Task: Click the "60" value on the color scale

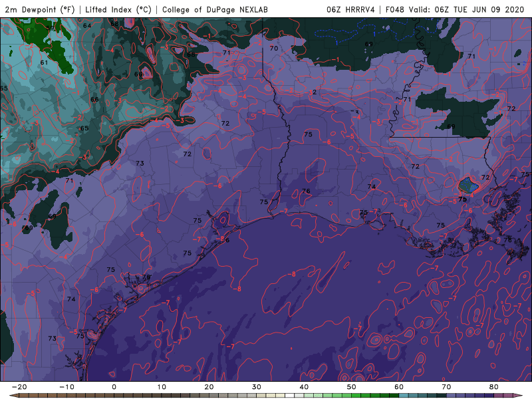Action: point(399,387)
